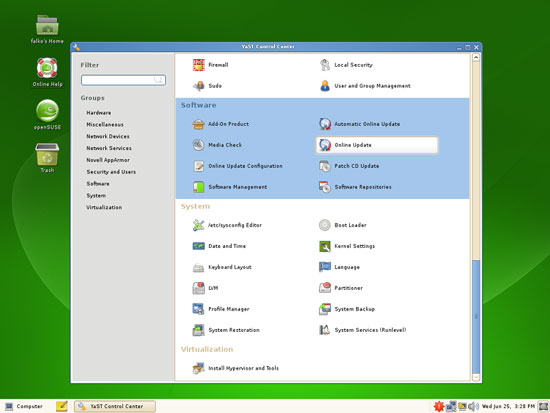Screen dimensions: 550x413
Task: Open the Partitioner icon
Action: pos(325,288)
